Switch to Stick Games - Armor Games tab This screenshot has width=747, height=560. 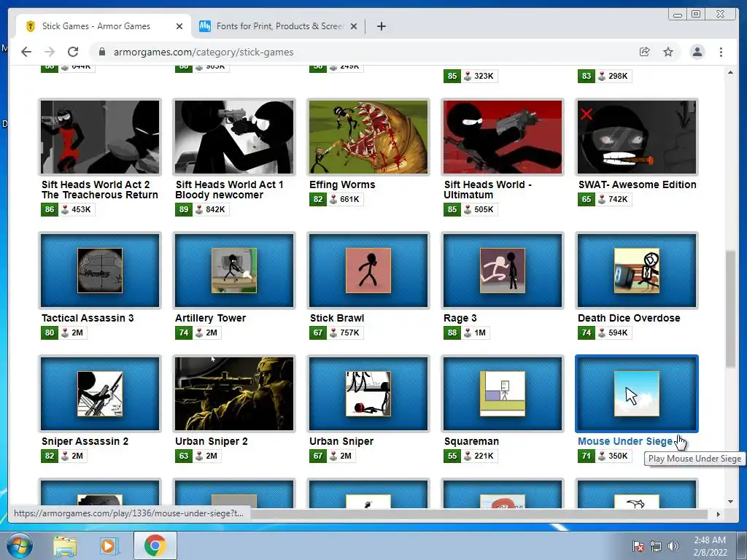tap(104, 26)
